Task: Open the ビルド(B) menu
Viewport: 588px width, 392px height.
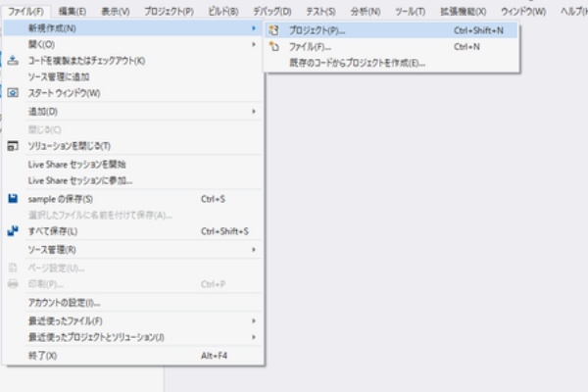Action: pyautogui.click(x=223, y=12)
